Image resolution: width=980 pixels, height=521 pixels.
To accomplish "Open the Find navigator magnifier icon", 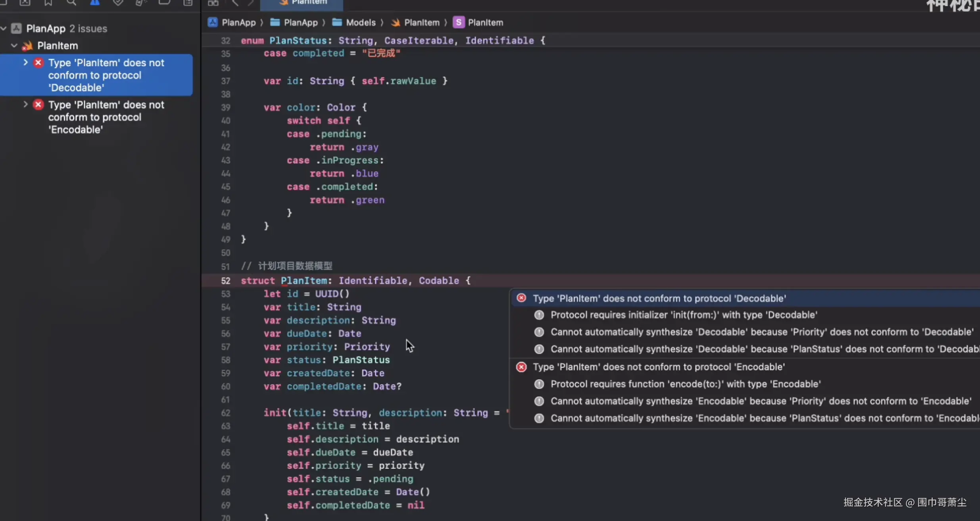I will click(x=71, y=2).
